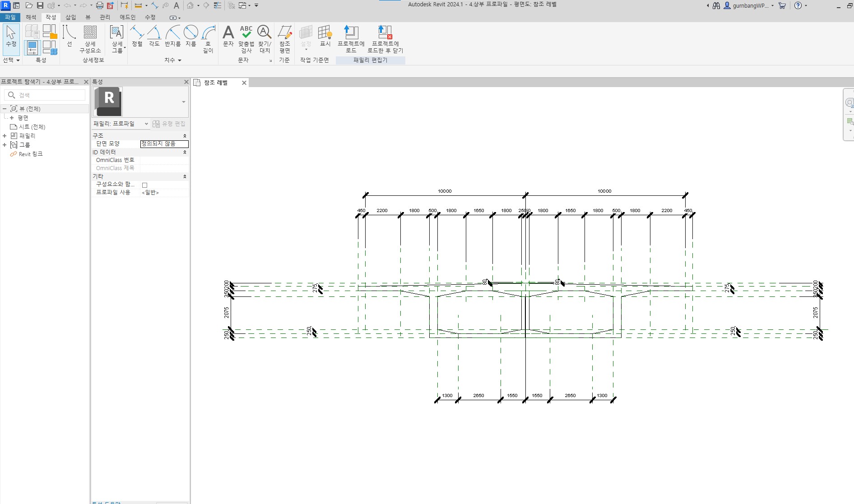Select the Aligned dimension tool
854x504 pixels.
(137, 36)
